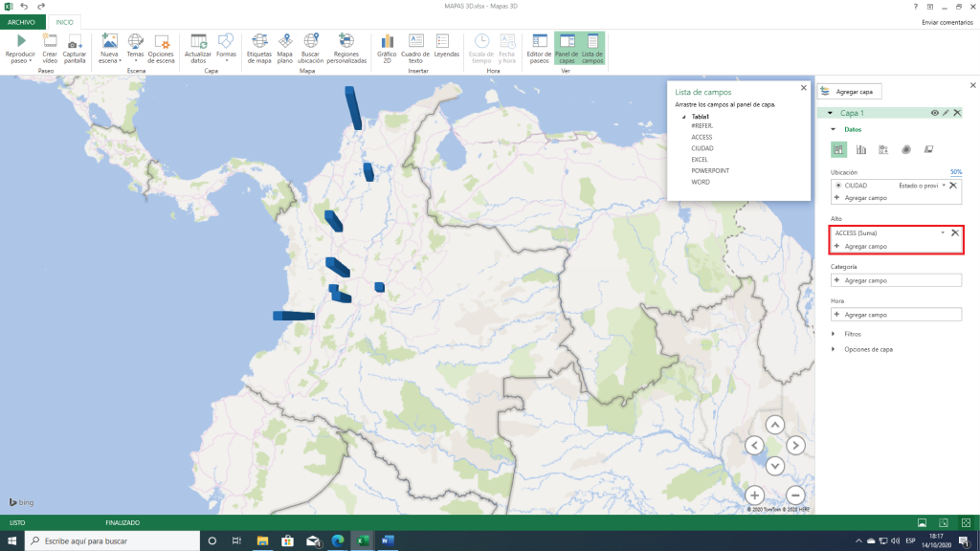Switch to the bubble chart visualization

coord(883,149)
